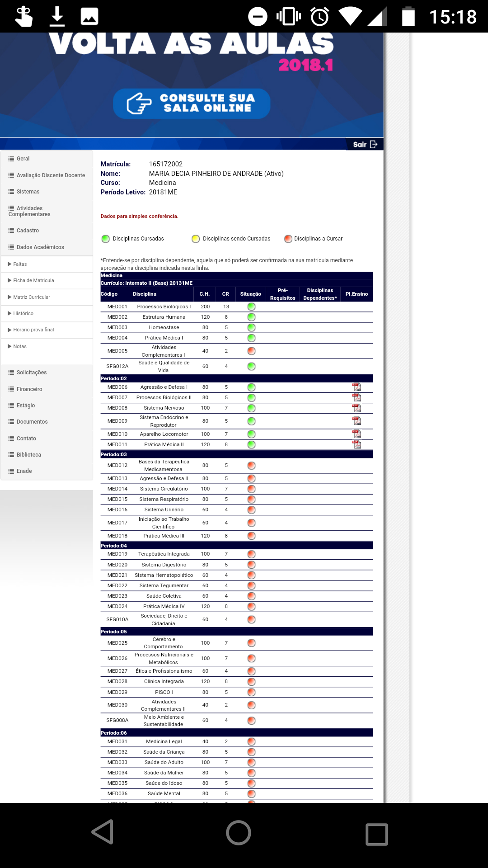Open the PDF icon for Sistema Nervoso
The image size is (488, 868).
[357, 408]
